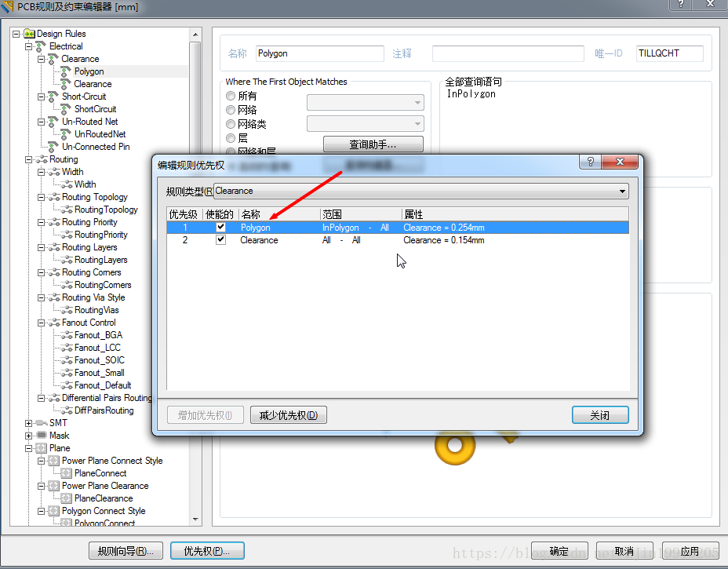Click 减少优先权(D) button

tap(289, 415)
